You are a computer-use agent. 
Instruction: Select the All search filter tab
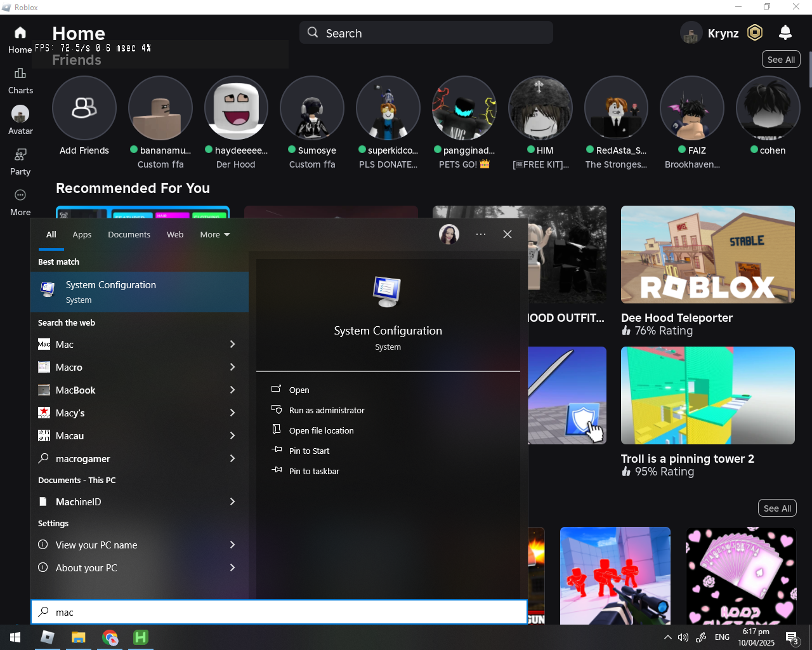(x=51, y=234)
